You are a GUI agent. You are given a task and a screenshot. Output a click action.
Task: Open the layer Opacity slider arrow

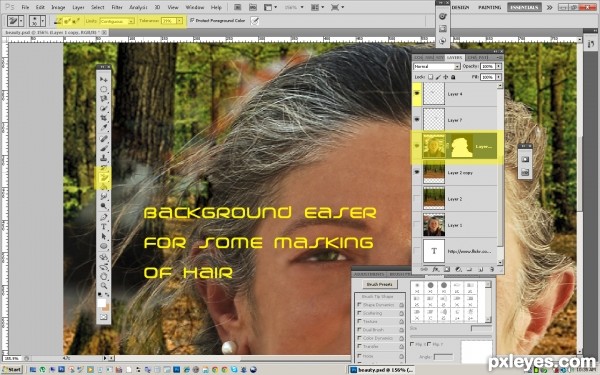[498, 66]
